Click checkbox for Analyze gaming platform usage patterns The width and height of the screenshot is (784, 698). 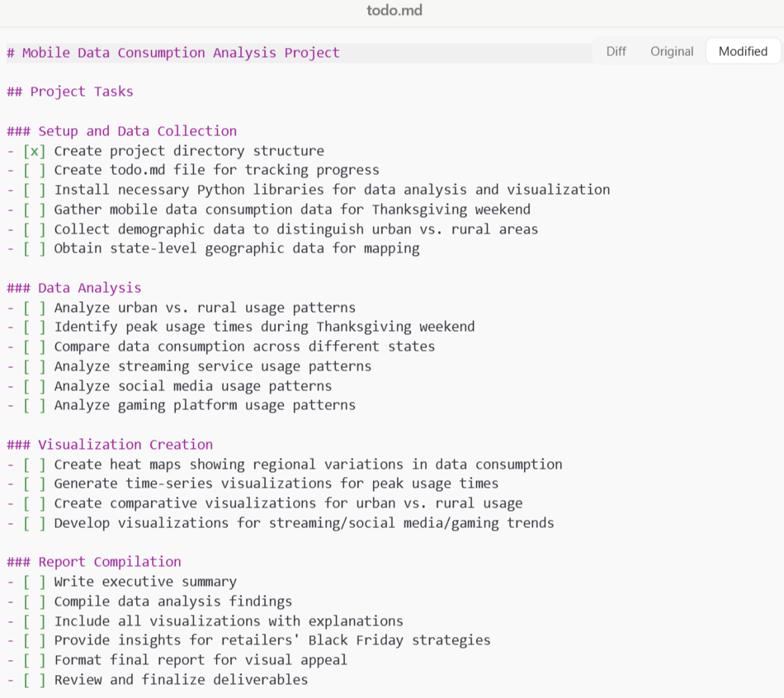click(35, 405)
